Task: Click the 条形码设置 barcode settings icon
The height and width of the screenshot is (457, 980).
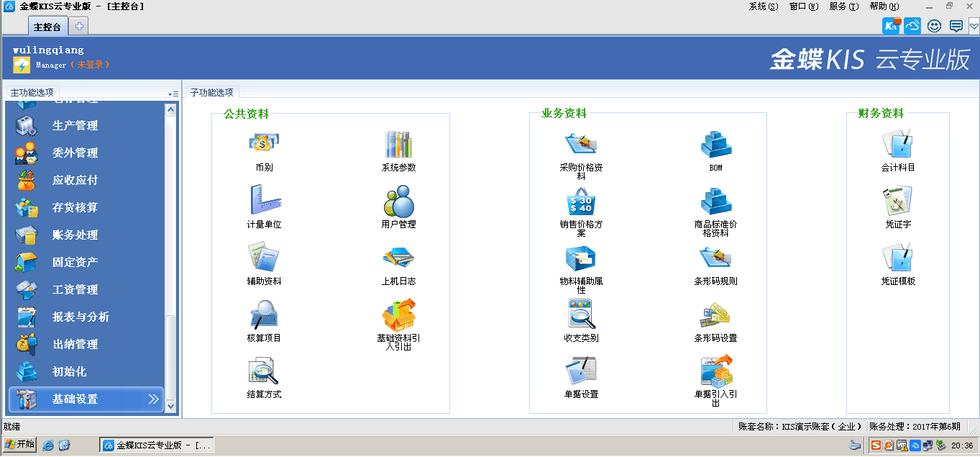Action: pos(715,315)
